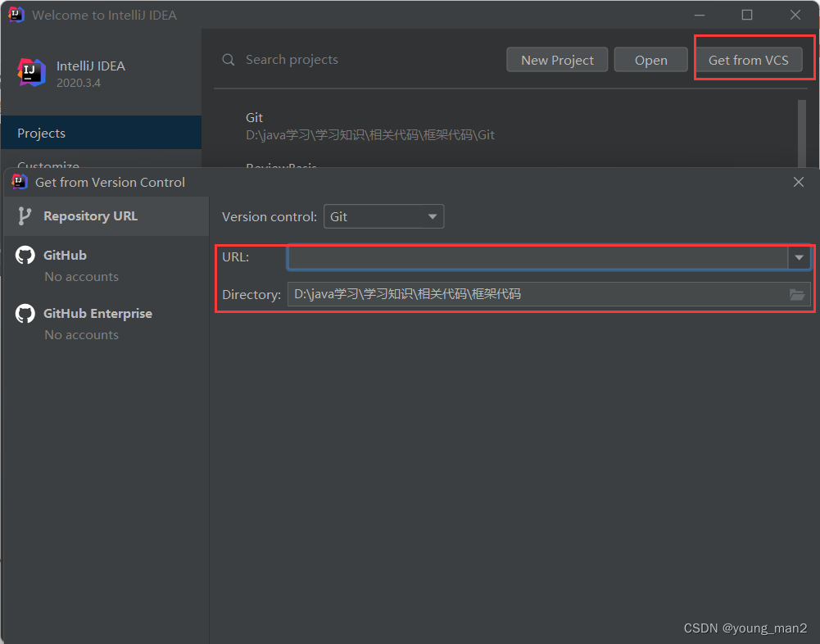
Task: Click the New Project button
Action: (x=557, y=60)
